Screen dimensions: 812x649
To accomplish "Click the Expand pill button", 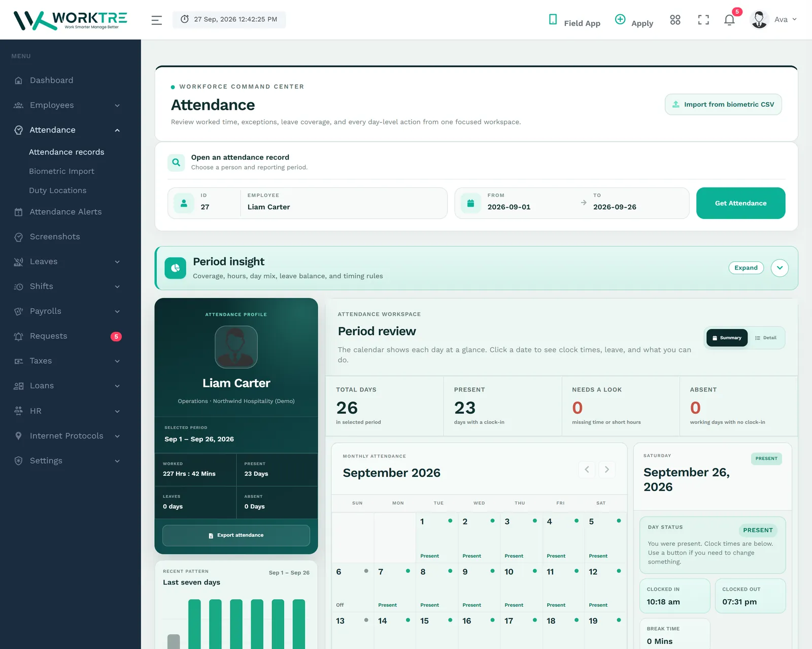I will click(x=746, y=268).
